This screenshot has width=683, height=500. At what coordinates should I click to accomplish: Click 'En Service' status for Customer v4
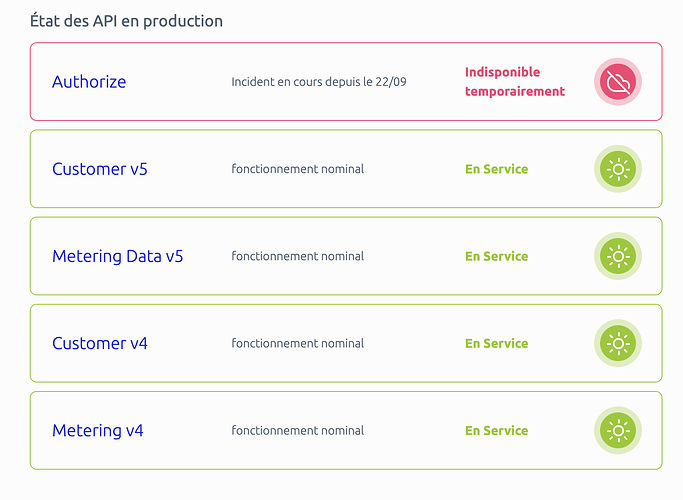tap(496, 343)
